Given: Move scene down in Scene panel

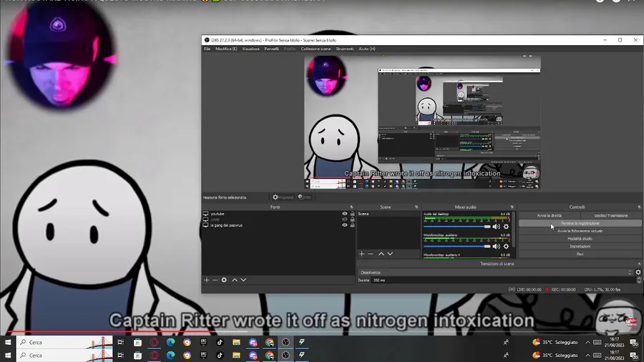Looking at the screenshot, I should pyautogui.click(x=390, y=254).
